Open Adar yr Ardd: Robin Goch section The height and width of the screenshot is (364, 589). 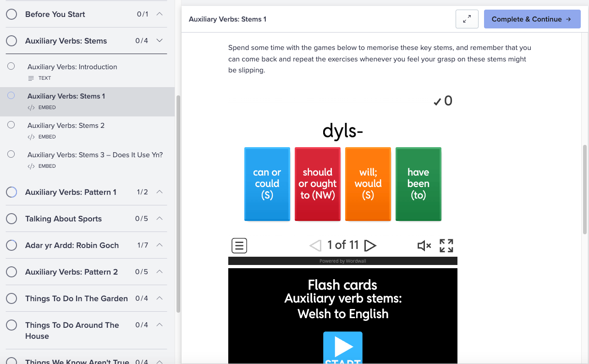coord(72,245)
